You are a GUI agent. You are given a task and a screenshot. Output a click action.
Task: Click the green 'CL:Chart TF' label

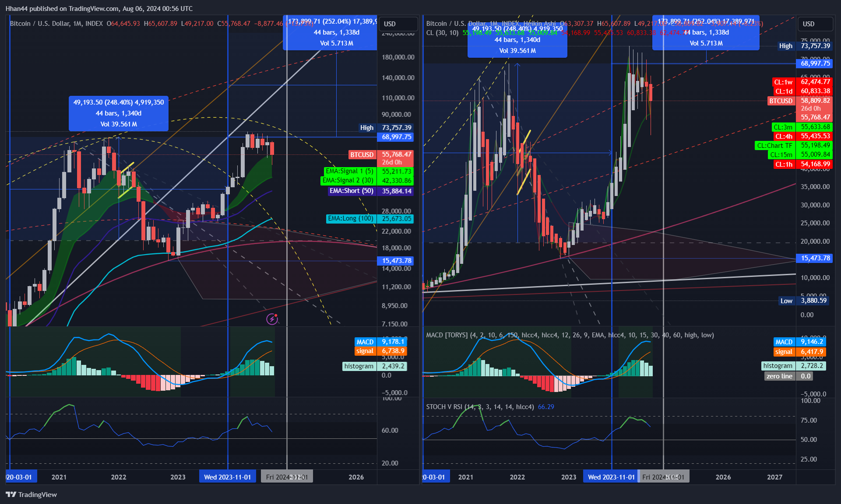tap(775, 145)
